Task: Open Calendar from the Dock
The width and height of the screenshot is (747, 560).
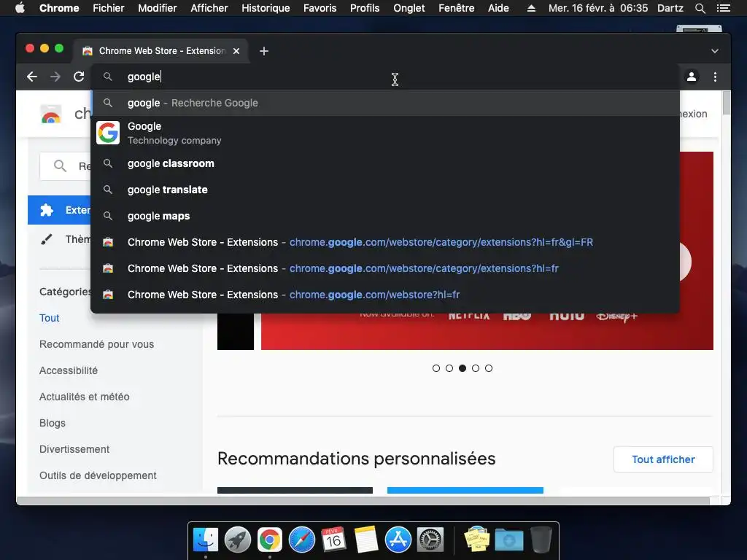Action: click(333, 540)
